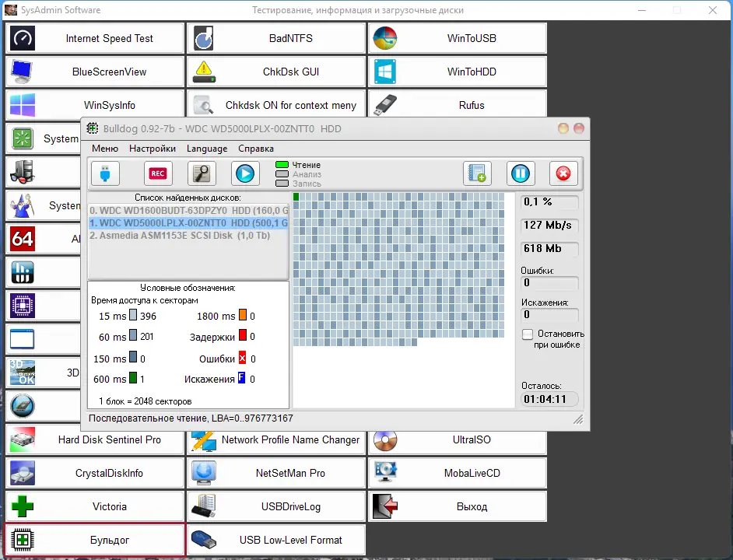Image resolution: width=733 pixels, height=560 pixels.
Task: Open Chkdsk ON for context meny
Action: [276, 103]
